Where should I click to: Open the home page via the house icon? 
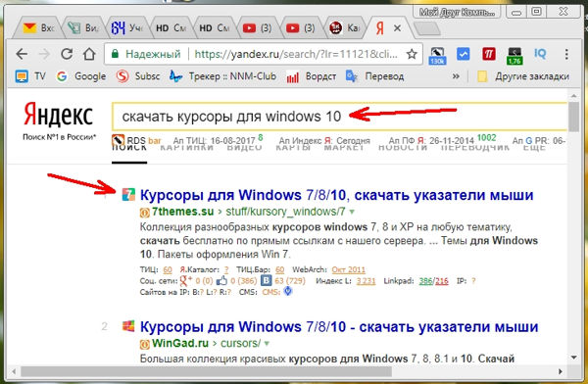click(x=89, y=55)
